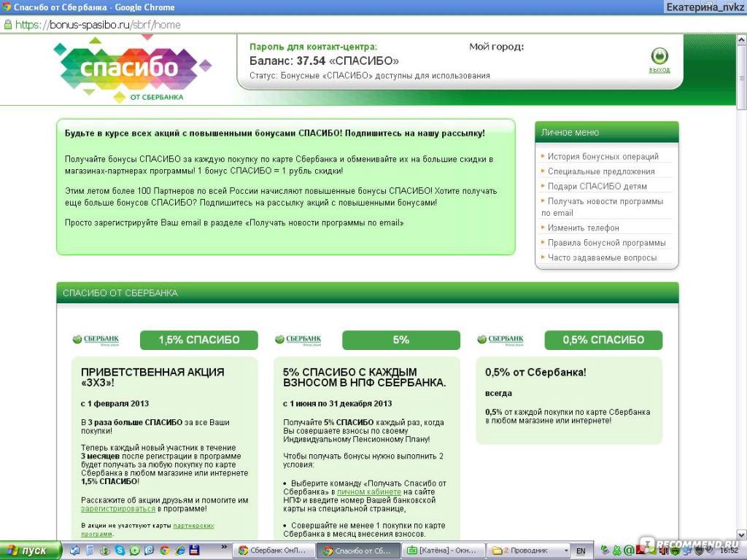Click the vertical scrollbar thumb
Image resolution: width=747 pixels, height=560 pixels.
click(742, 77)
